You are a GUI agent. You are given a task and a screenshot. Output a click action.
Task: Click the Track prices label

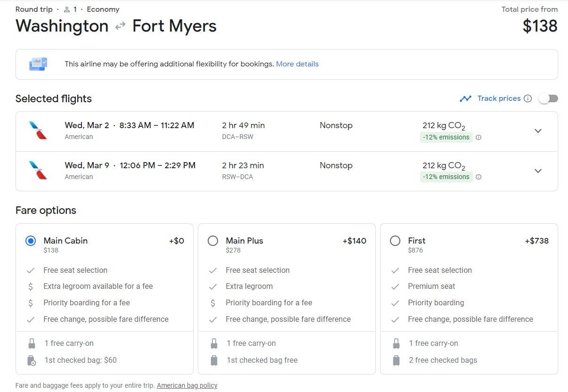pos(499,98)
